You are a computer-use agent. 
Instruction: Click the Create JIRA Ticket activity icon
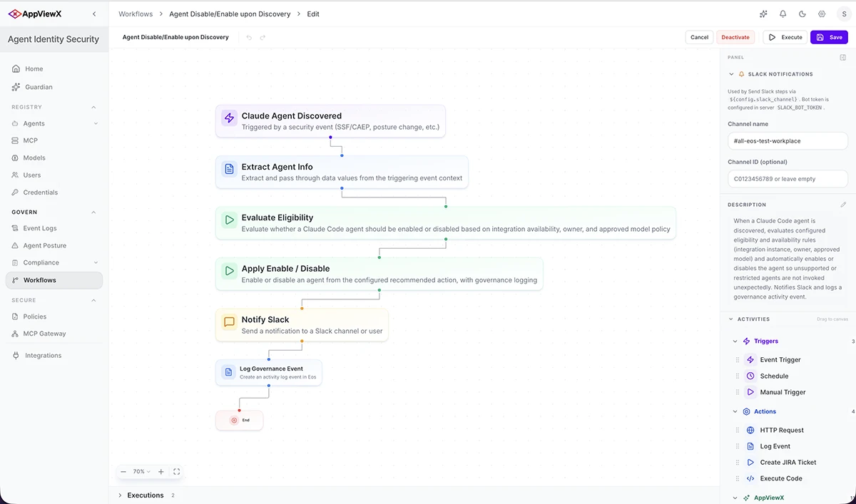pyautogui.click(x=750, y=463)
